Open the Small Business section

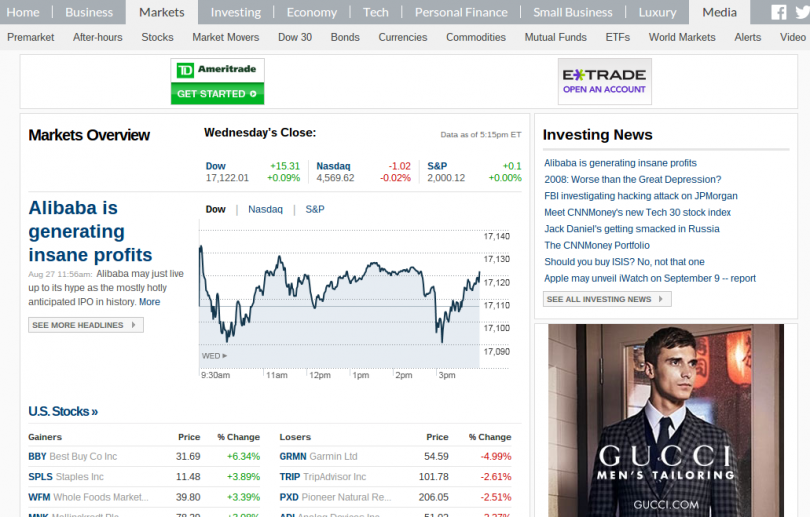coord(573,12)
